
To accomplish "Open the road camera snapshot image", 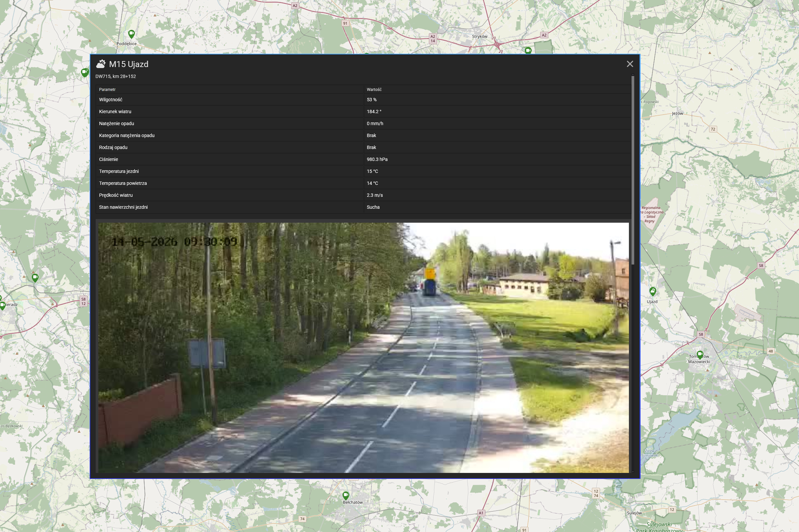I will point(363,347).
